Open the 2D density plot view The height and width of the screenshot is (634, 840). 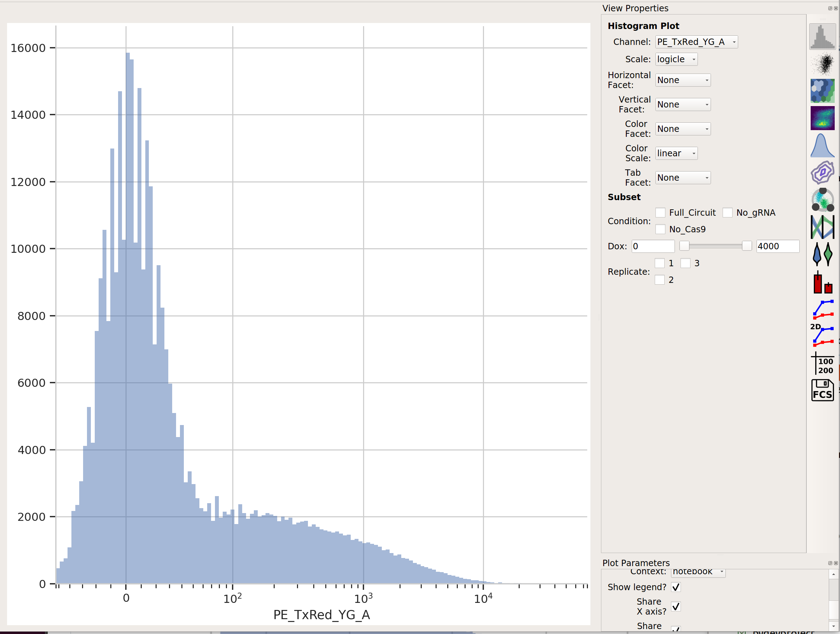[822, 118]
